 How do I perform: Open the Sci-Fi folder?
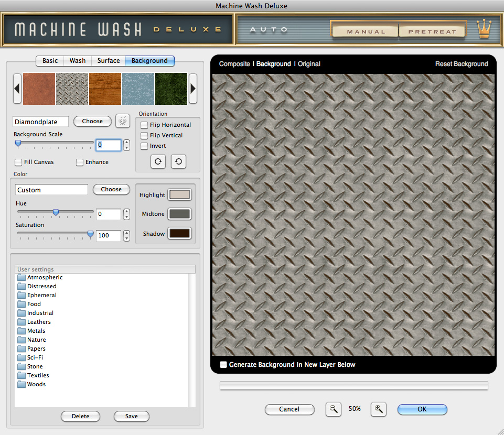tap(30, 357)
